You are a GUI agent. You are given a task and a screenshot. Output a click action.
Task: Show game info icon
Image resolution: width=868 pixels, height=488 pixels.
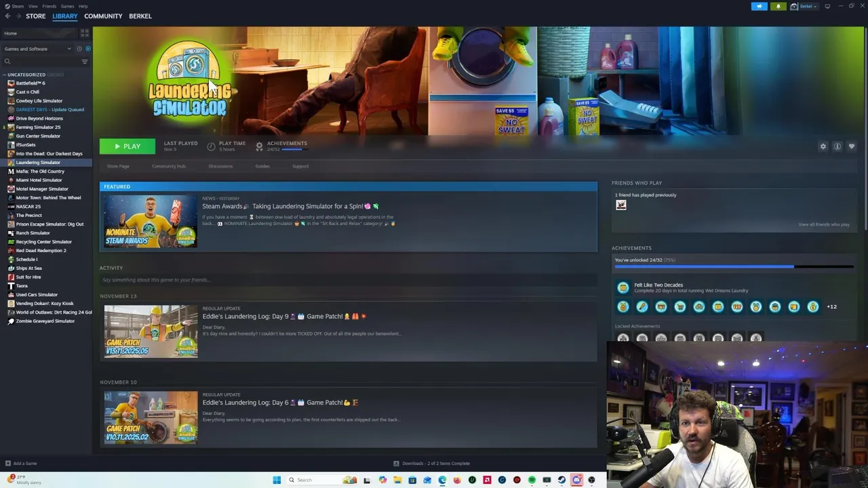[837, 146]
